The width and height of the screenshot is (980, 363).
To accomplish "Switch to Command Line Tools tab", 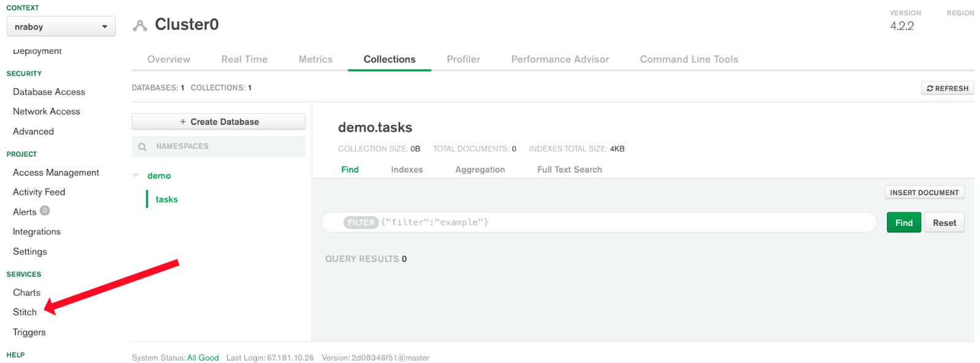I will (x=689, y=59).
